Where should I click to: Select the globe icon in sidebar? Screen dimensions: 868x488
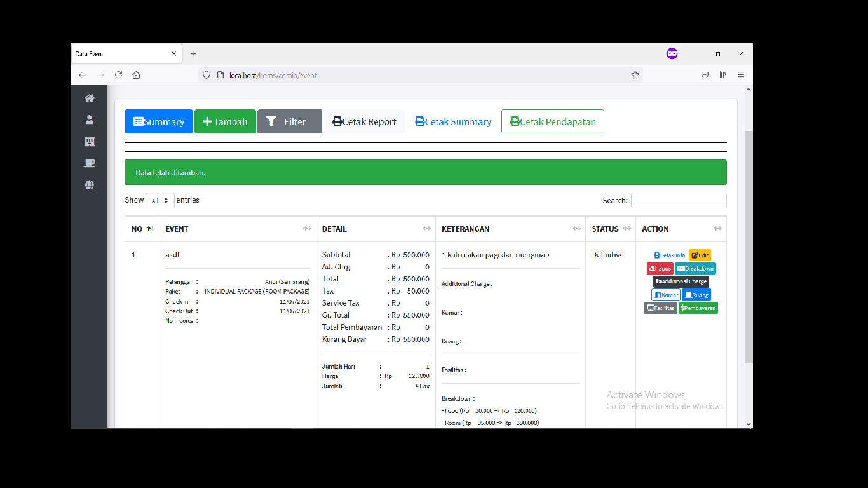pos(90,186)
